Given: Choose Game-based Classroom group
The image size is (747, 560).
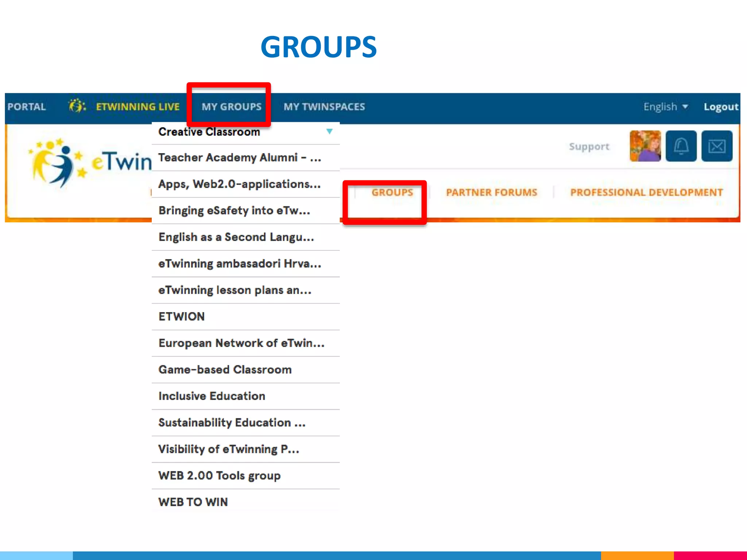Looking at the screenshot, I should [245, 370].
